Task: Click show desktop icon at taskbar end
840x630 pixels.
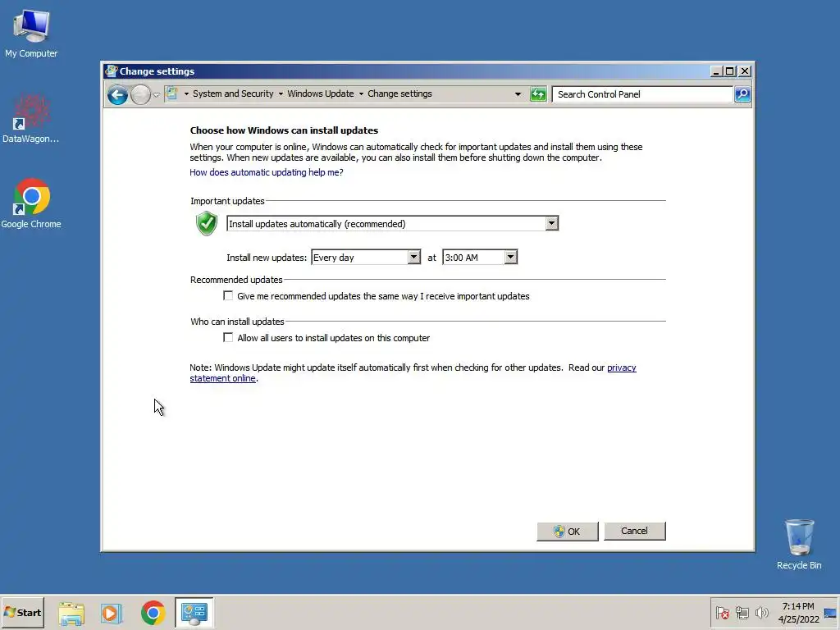Action: click(x=830, y=613)
